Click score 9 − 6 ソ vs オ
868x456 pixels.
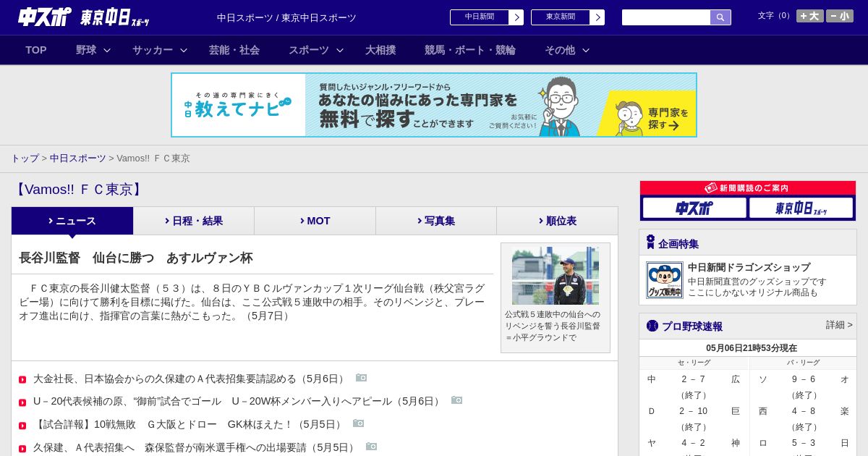pos(804,379)
